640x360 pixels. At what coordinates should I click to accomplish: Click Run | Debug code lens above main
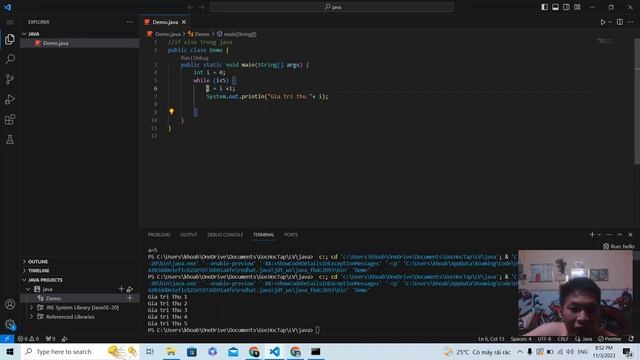tap(194, 58)
